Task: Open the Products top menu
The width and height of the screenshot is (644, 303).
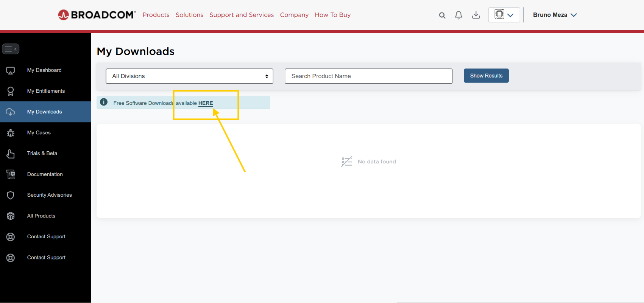Action: 156,15
